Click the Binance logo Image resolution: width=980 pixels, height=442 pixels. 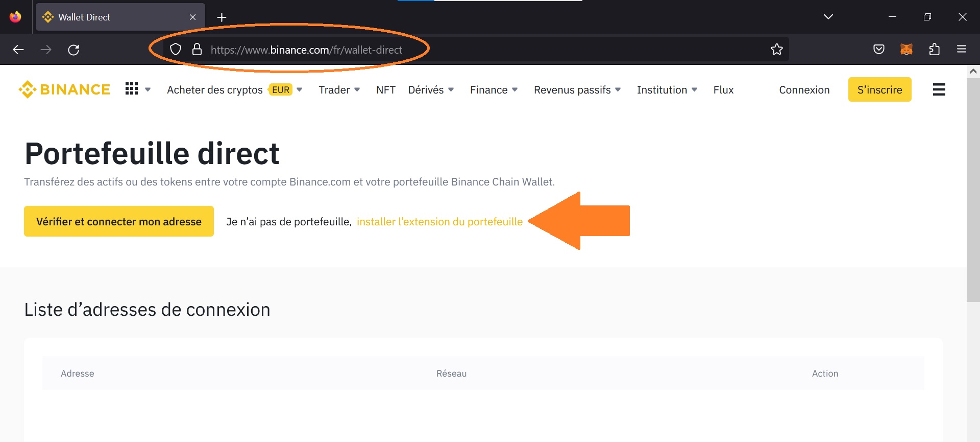64,89
